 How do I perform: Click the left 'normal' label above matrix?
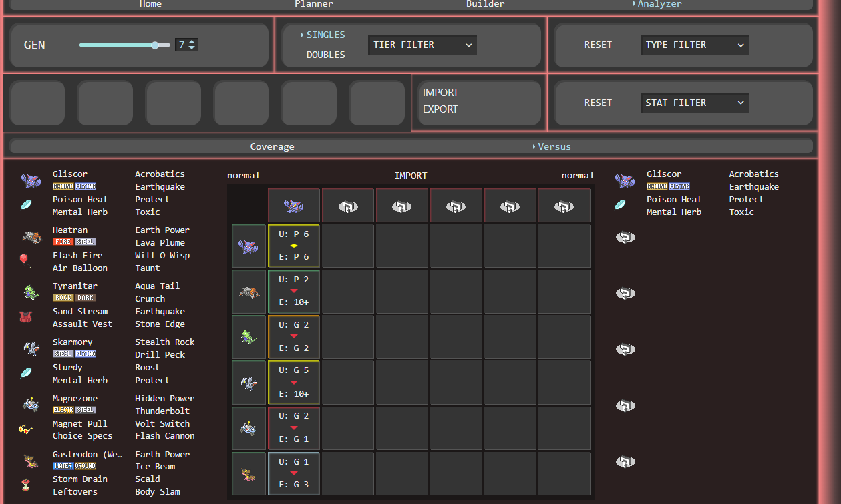tap(243, 176)
